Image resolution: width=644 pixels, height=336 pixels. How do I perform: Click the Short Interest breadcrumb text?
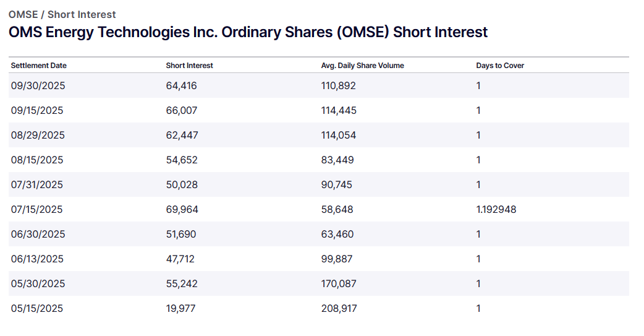point(82,14)
